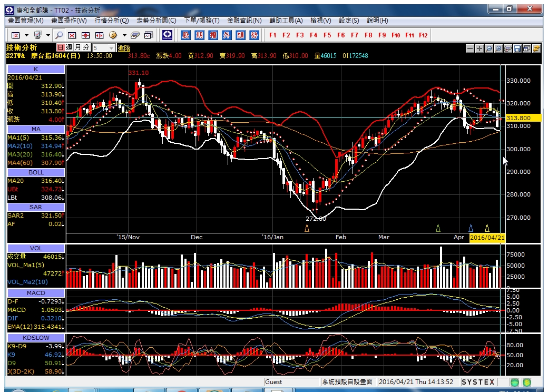Click the chart window arrangement icon

click(x=527, y=48)
